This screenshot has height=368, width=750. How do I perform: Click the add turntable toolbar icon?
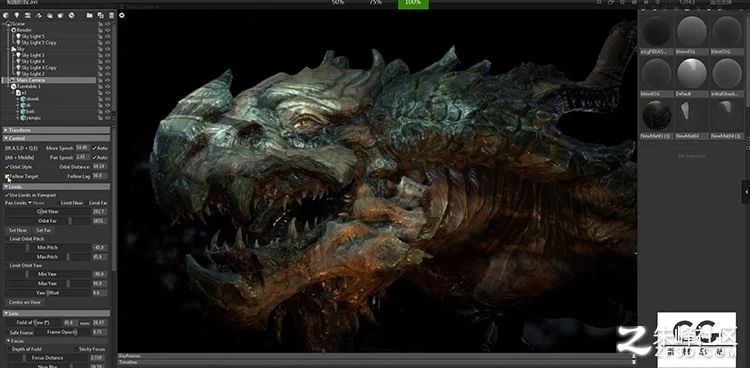39,15
